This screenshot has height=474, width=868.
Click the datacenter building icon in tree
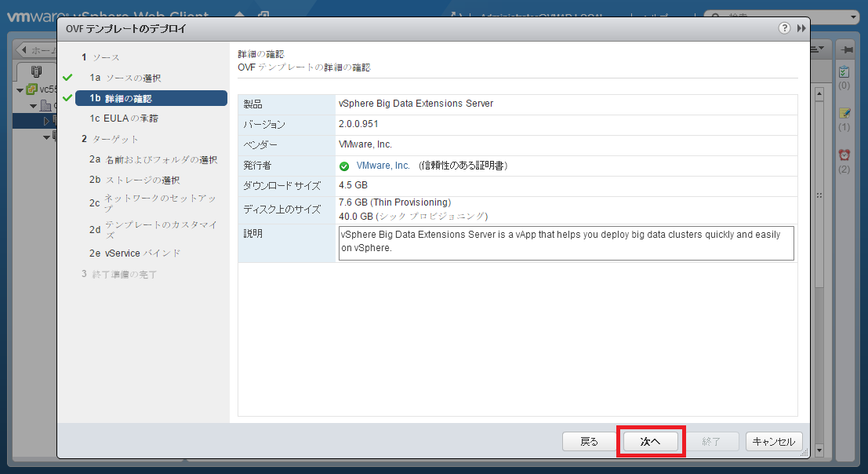[x=46, y=105]
